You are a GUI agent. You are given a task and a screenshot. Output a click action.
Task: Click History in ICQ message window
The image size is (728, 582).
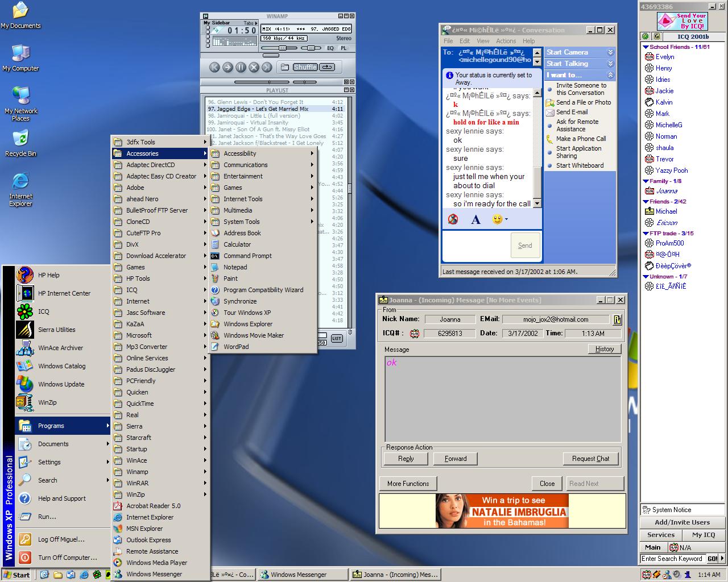pos(604,349)
